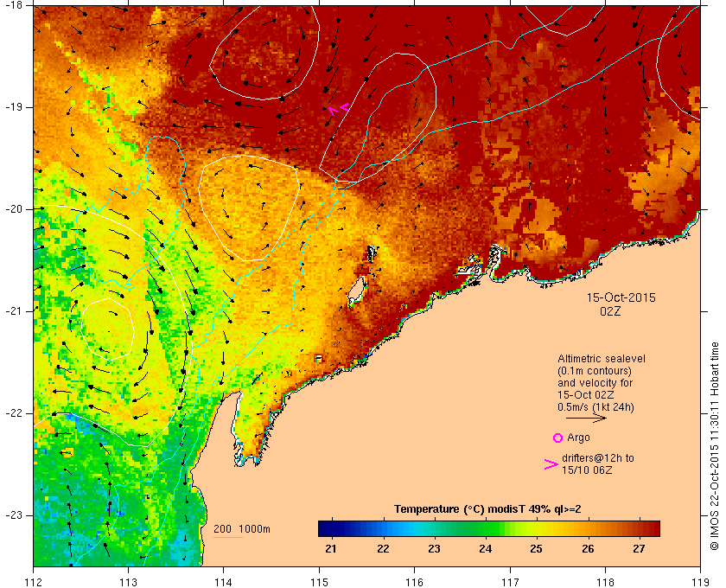Click the 'Temperature (°C) modisT 49% ql>=2' title
Screen dimensions: 726x588
[x=487, y=509]
